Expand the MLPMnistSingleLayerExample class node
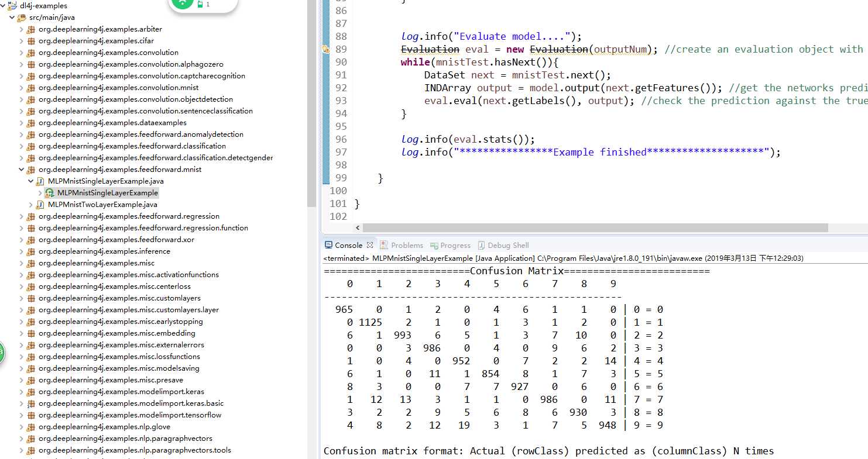This screenshot has height=459, width=868. (x=40, y=193)
